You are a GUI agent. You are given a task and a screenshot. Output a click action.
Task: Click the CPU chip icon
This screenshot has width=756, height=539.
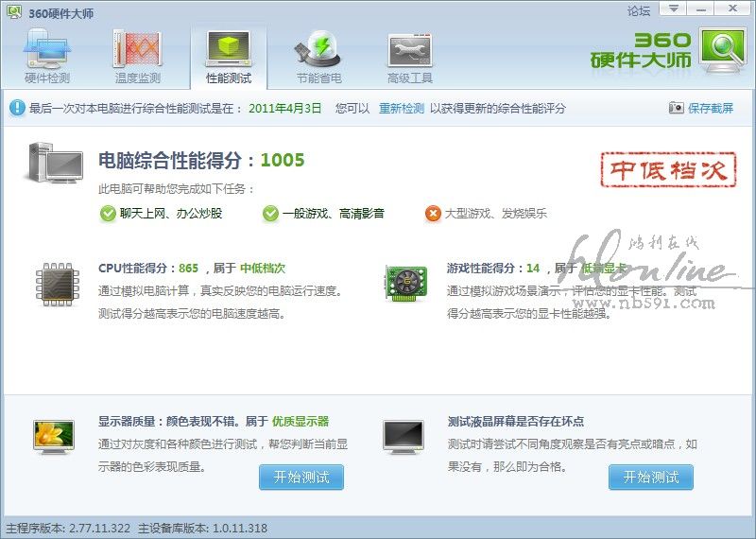tap(58, 285)
